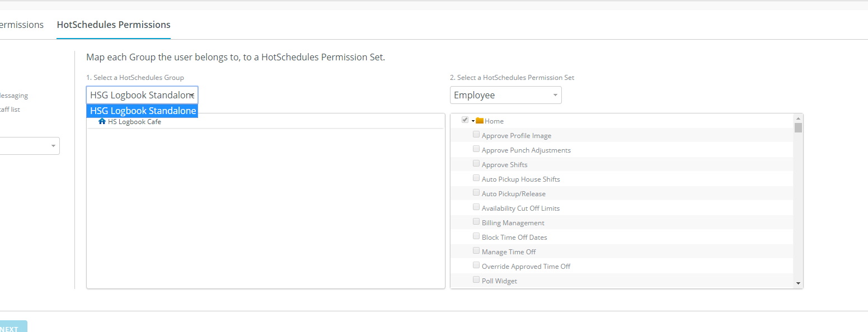Toggle the Poll Widget checkbox
This screenshot has width=868, height=332.
[476, 280]
